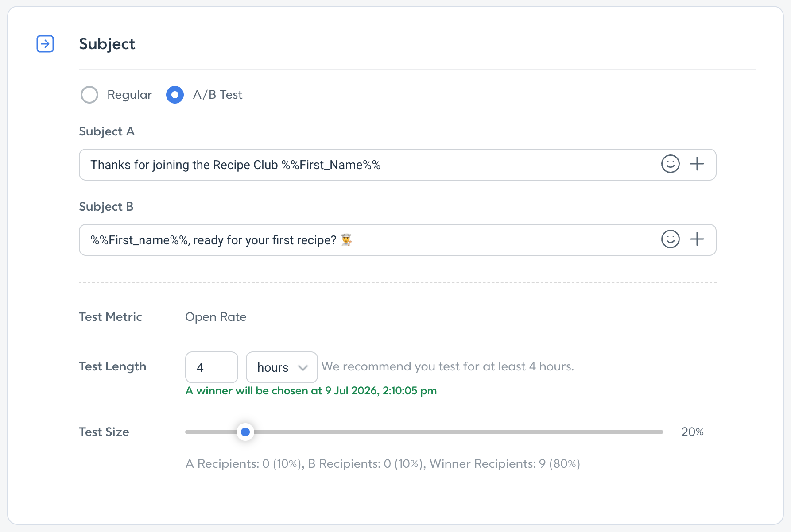Insert personalization tag in Subject A

[697, 164]
